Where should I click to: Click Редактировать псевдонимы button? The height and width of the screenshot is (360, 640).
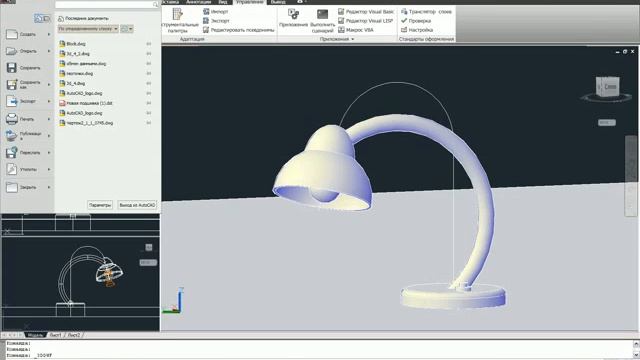(x=239, y=30)
